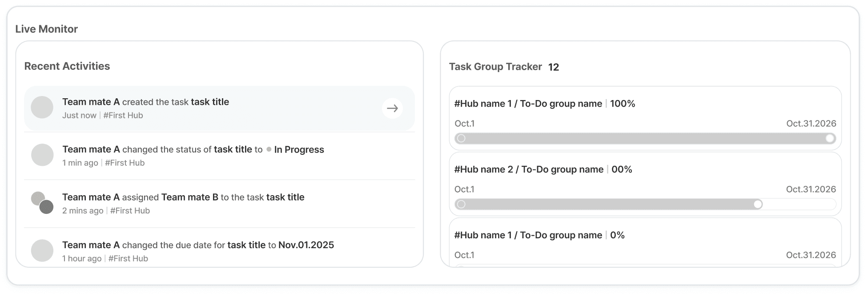
Task: Open the Hub name 2 task group title
Action: click(529, 169)
